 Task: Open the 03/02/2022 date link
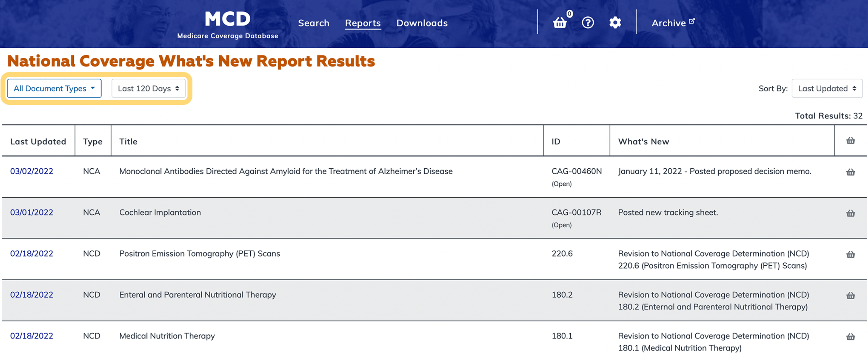[x=32, y=171]
